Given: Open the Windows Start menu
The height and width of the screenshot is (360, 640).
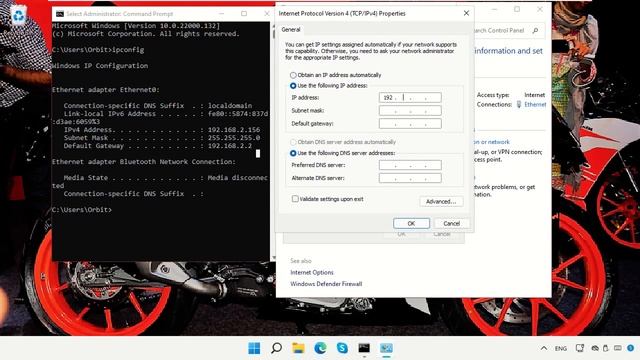Looking at the screenshot, I should pos(254,348).
